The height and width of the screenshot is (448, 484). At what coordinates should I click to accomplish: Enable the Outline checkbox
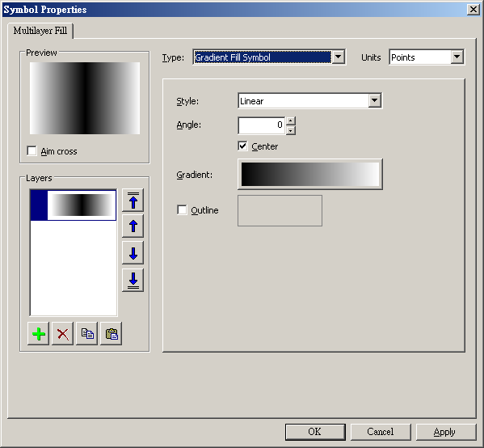(x=182, y=209)
